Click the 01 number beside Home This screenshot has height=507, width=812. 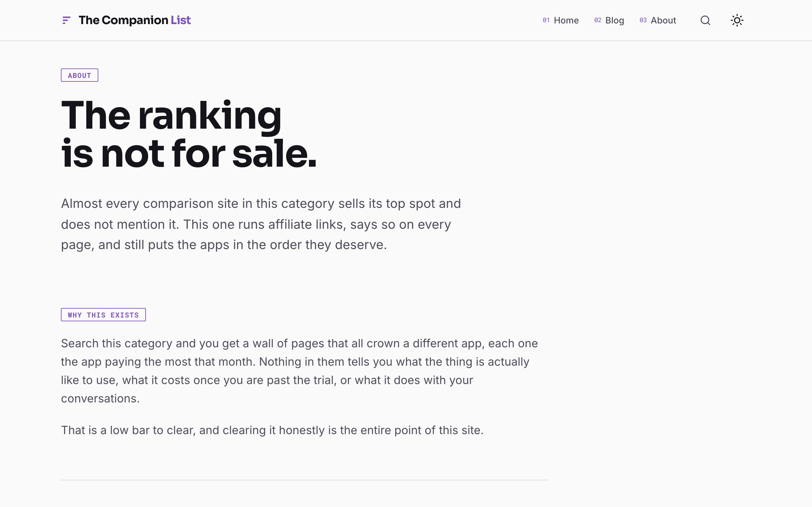pyautogui.click(x=546, y=20)
